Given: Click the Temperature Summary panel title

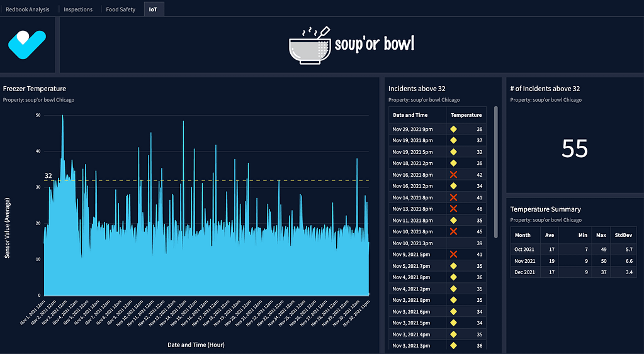Looking at the screenshot, I should click(x=545, y=209).
